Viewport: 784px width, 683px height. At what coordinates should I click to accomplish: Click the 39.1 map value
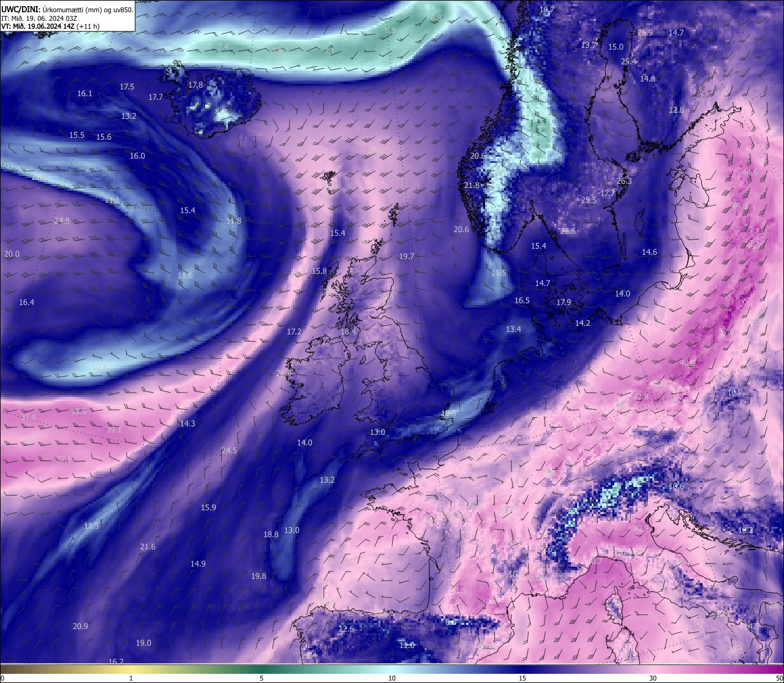point(114,430)
